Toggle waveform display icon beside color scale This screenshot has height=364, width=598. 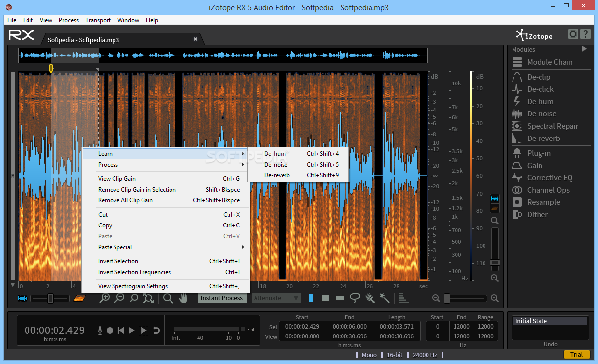[495, 199]
